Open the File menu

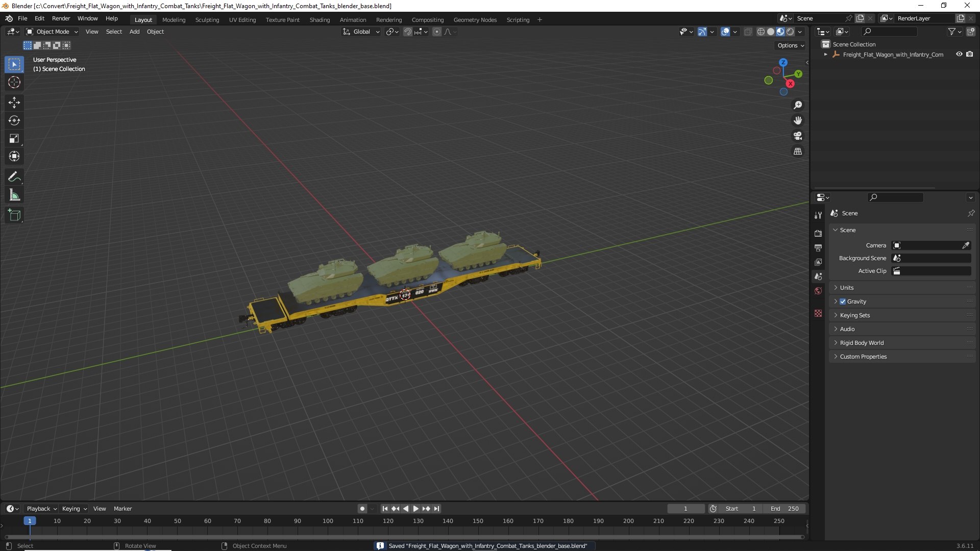(22, 18)
